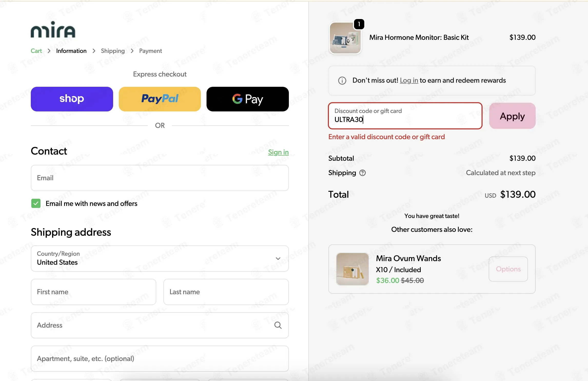588x381 pixels.
Task: Focus the discount code field
Action: (x=405, y=116)
